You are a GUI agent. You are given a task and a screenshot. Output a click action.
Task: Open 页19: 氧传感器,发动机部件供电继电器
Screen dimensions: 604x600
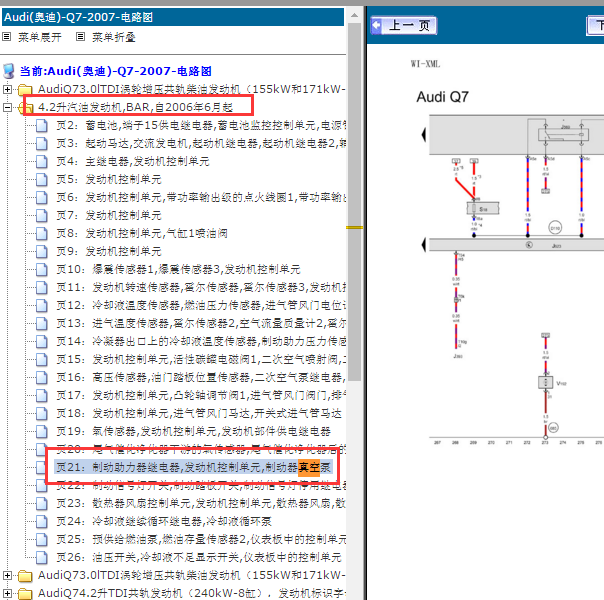coord(194,432)
